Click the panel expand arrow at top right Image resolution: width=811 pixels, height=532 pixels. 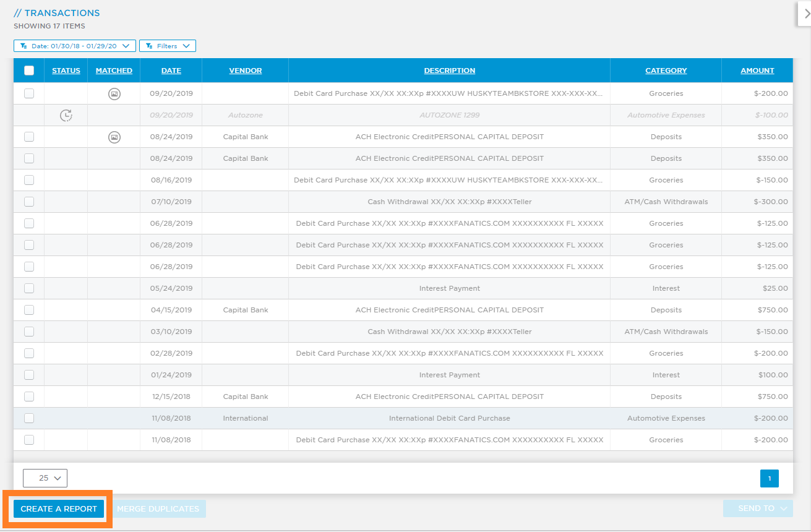(x=805, y=14)
